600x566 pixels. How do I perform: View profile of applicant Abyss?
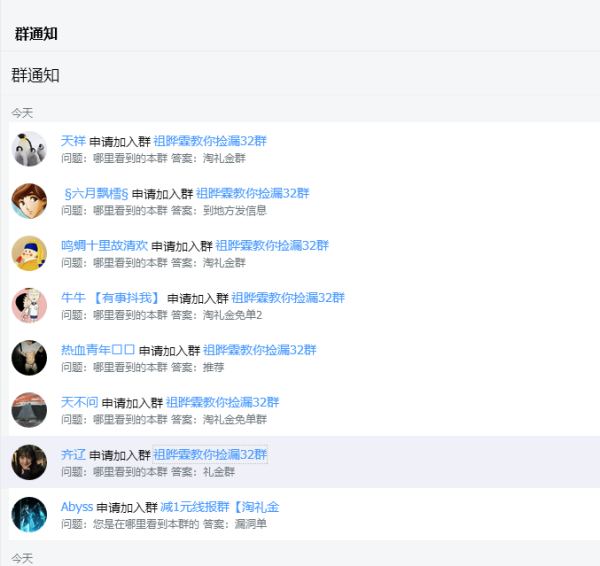coord(77,507)
